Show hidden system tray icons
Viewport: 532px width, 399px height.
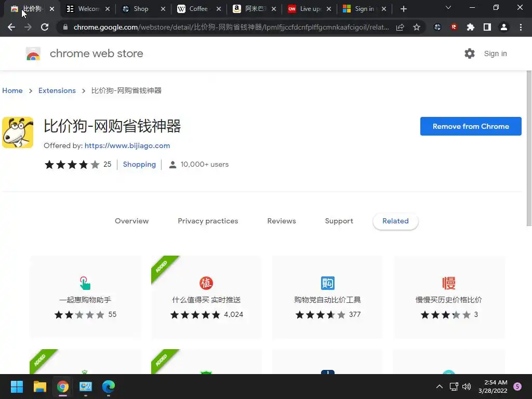[440, 387]
